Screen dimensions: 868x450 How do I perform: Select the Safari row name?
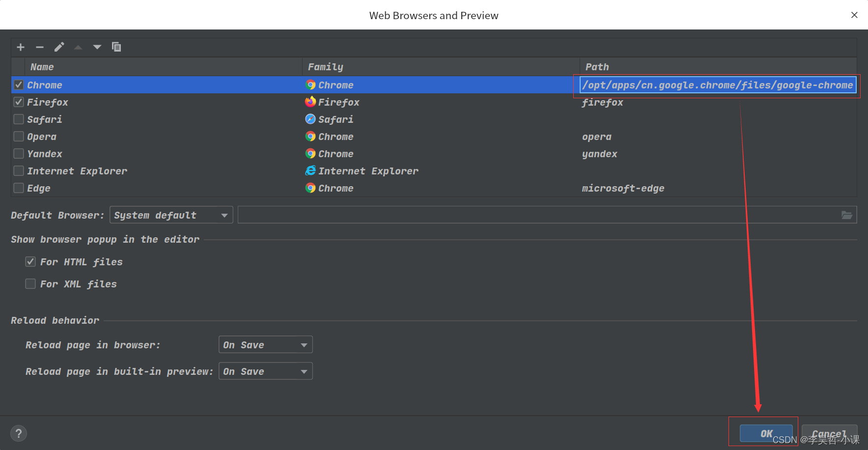point(45,119)
